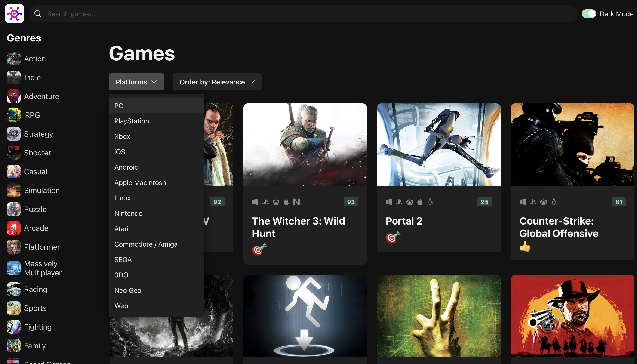
Task: Select the Action genre icon
Action: pyautogui.click(x=13, y=59)
